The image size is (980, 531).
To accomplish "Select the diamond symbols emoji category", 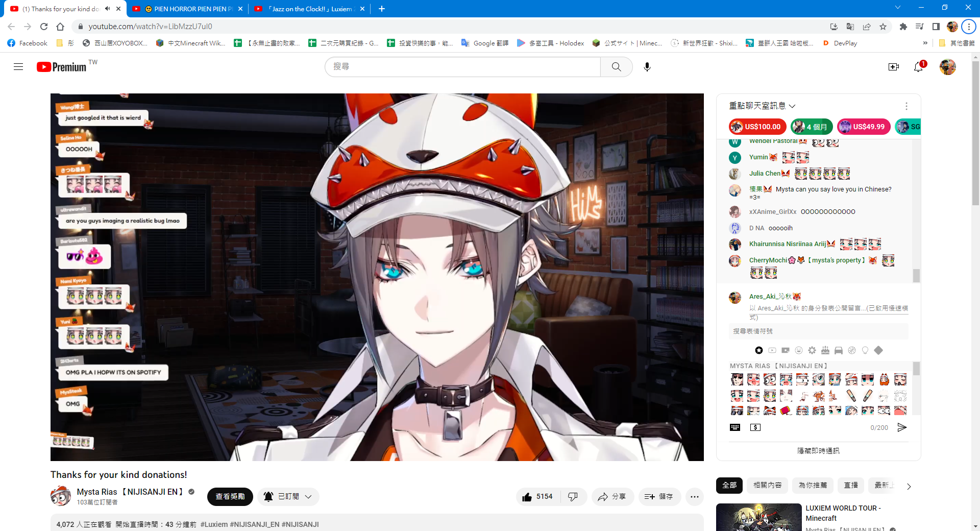I will [878, 350].
